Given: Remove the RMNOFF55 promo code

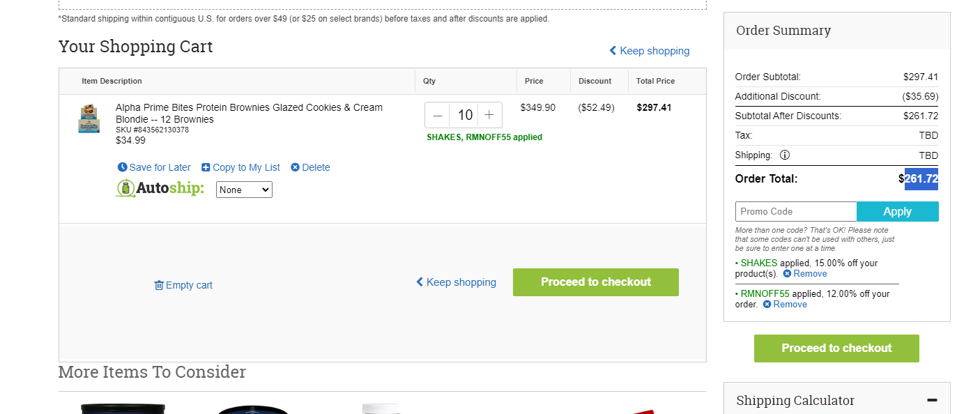Looking at the screenshot, I should tap(785, 305).
